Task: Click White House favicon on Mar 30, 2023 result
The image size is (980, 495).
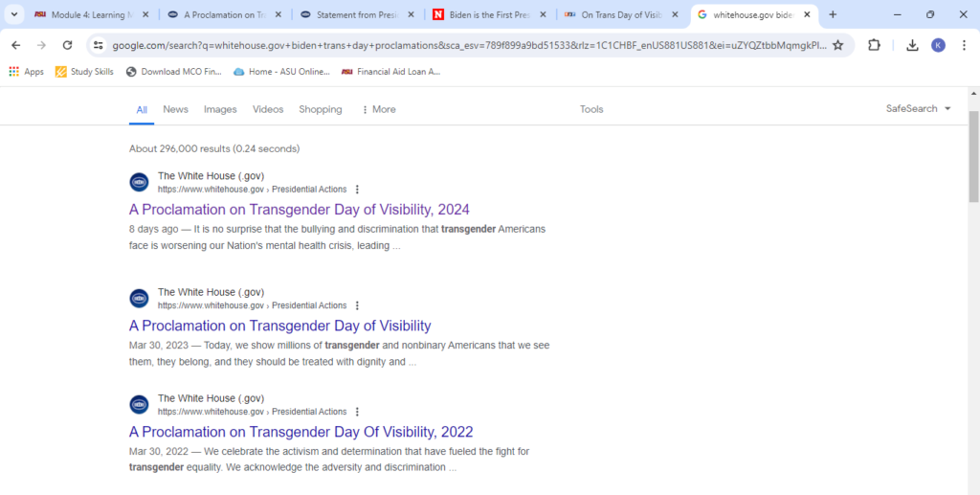Action: pyautogui.click(x=139, y=298)
